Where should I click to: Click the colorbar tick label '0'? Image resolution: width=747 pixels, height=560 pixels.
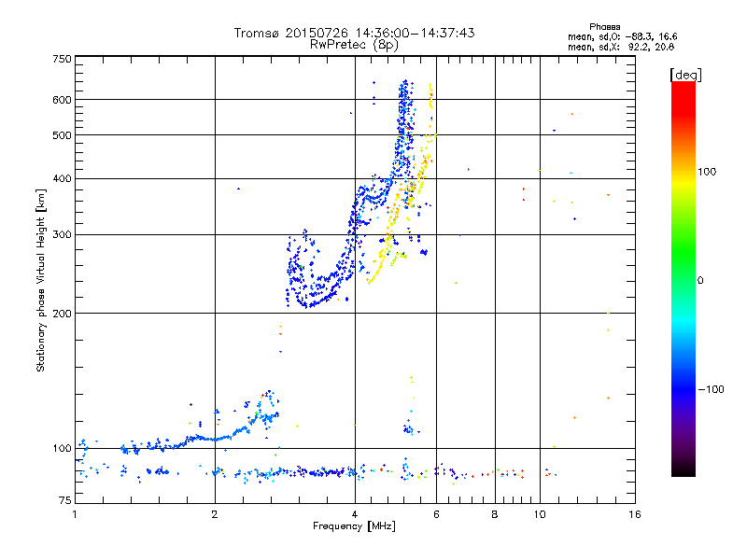point(699,281)
